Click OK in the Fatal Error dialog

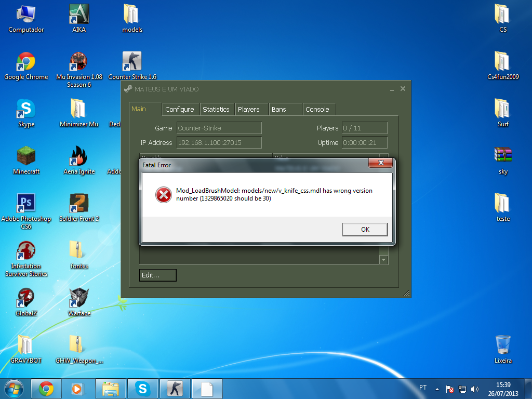(x=365, y=229)
